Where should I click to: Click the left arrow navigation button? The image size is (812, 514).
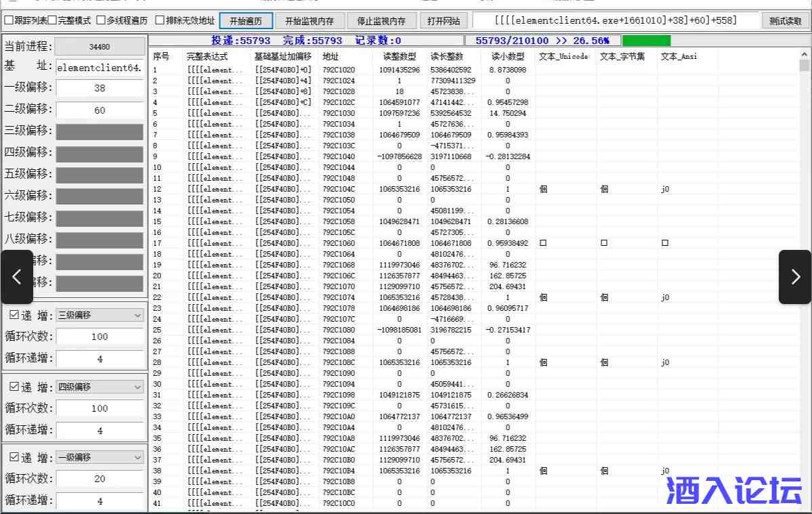17,277
